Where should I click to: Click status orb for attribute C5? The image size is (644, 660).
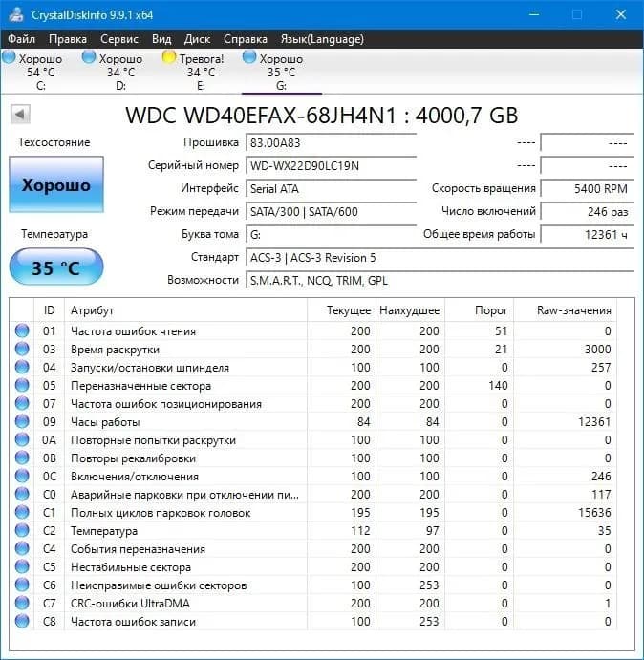[22, 566]
